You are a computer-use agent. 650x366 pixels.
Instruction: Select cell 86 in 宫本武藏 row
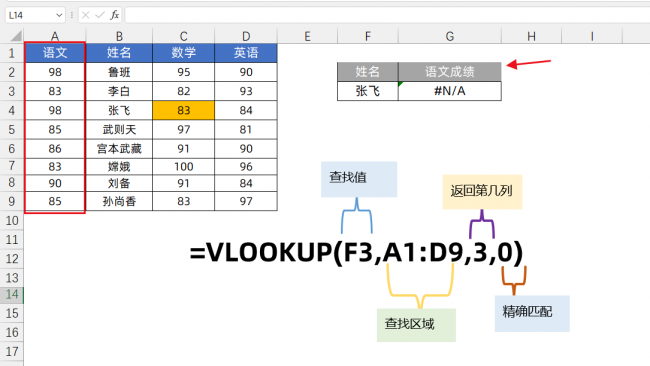(55, 148)
